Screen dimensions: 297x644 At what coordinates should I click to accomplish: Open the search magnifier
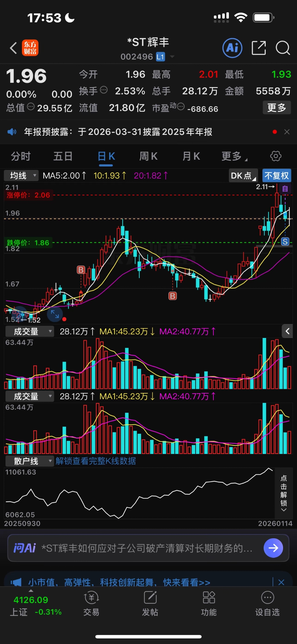pyautogui.click(x=282, y=48)
